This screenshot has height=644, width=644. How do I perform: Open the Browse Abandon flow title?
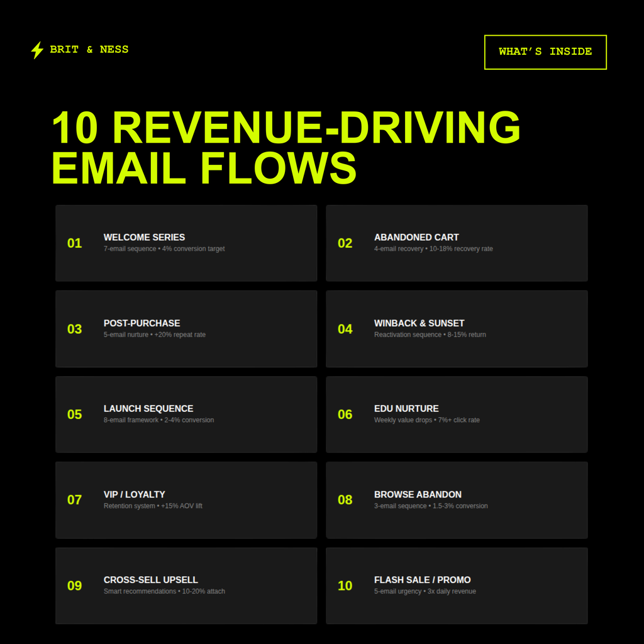pos(418,494)
